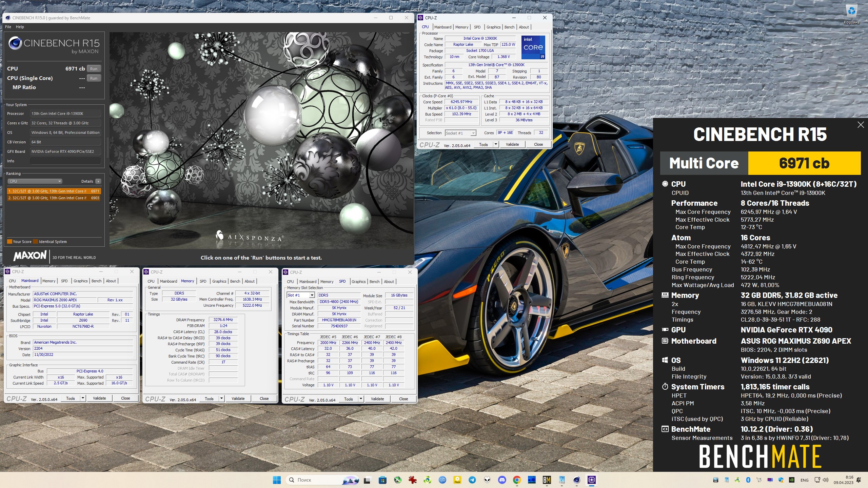The height and width of the screenshot is (488, 868).
Task: Open Windows Start menu
Action: click(277, 480)
